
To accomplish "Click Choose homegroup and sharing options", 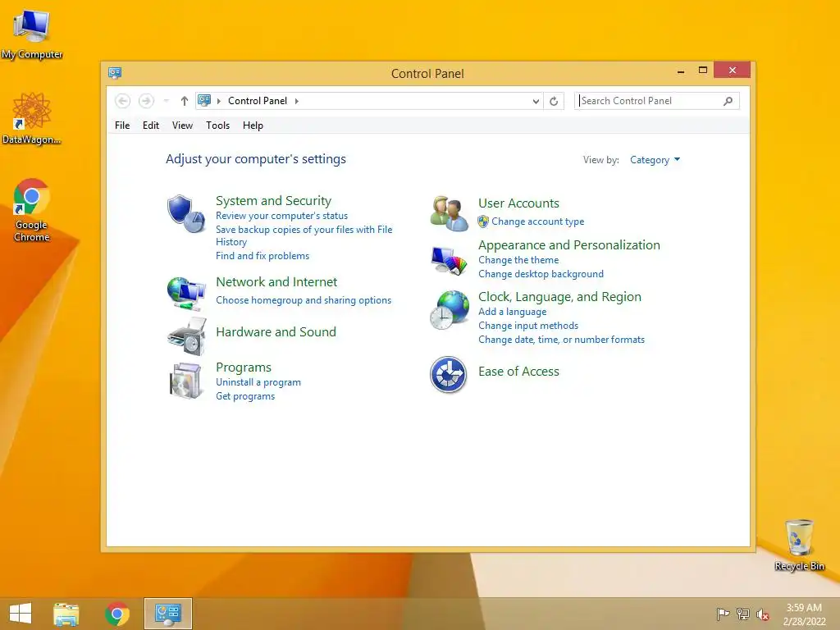I will tap(304, 300).
